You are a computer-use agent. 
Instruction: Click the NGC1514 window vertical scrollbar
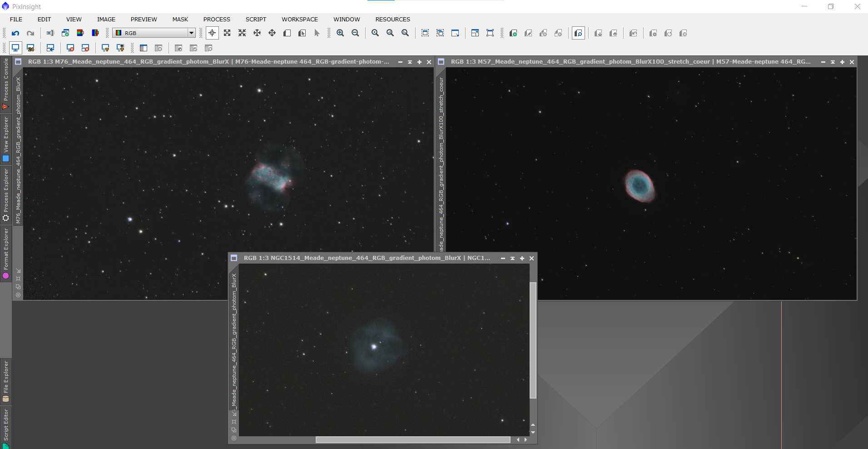coord(533,340)
